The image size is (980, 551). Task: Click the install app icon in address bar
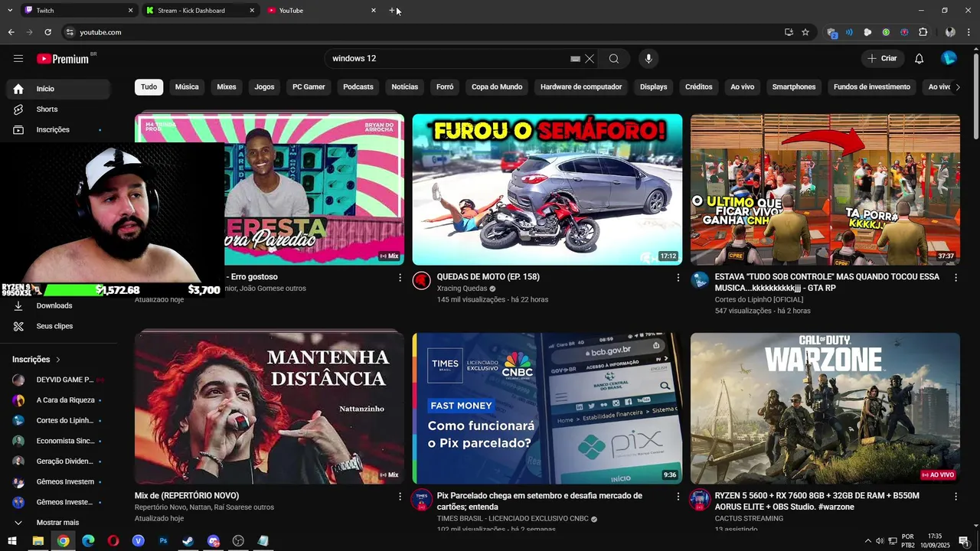coord(789,32)
